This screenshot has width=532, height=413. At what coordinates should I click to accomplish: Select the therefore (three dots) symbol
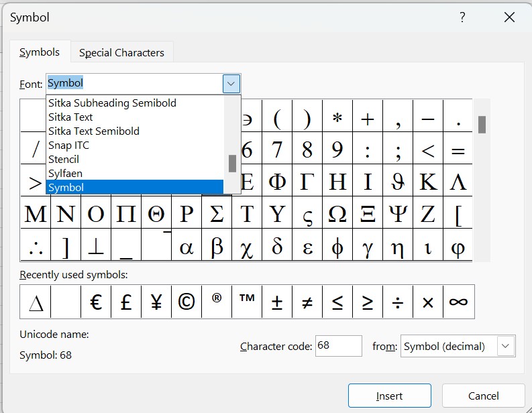[x=36, y=245]
